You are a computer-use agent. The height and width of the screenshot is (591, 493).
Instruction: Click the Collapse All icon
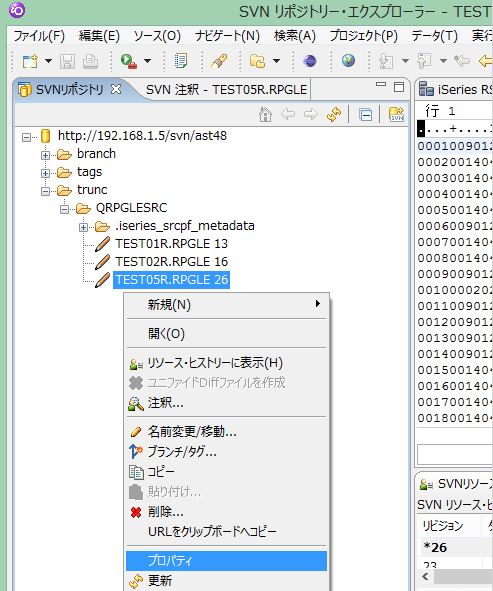click(365, 114)
